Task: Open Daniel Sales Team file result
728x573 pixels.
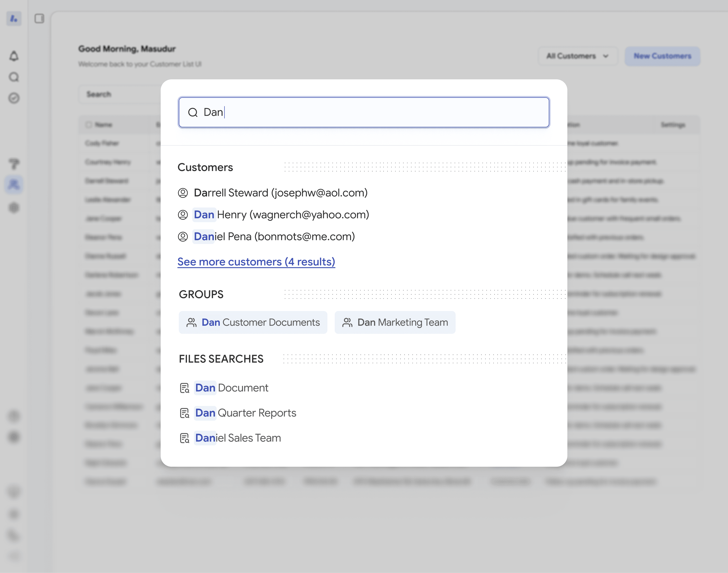Action: tap(238, 438)
